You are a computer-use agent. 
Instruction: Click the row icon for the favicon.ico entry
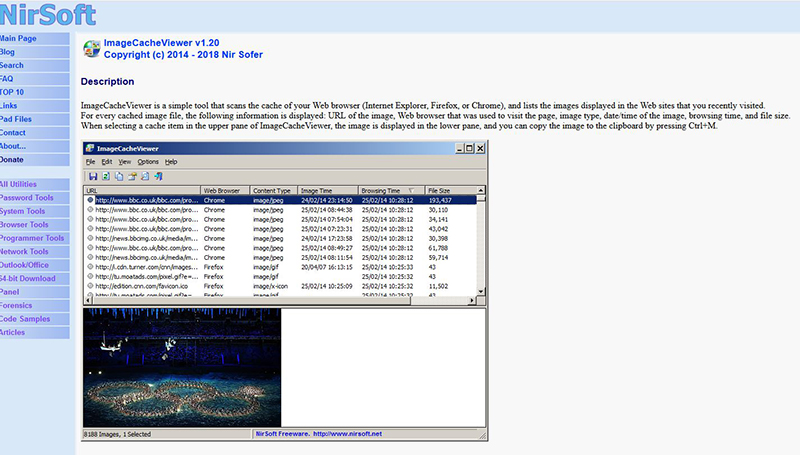[x=90, y=286]
